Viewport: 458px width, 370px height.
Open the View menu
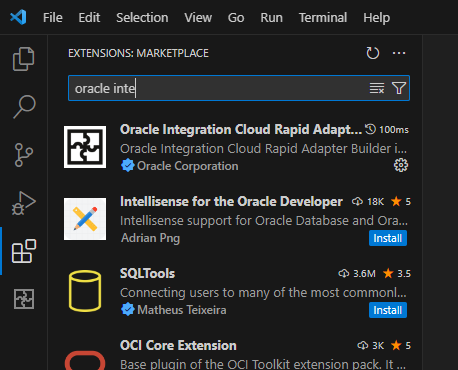coord(198,18)
